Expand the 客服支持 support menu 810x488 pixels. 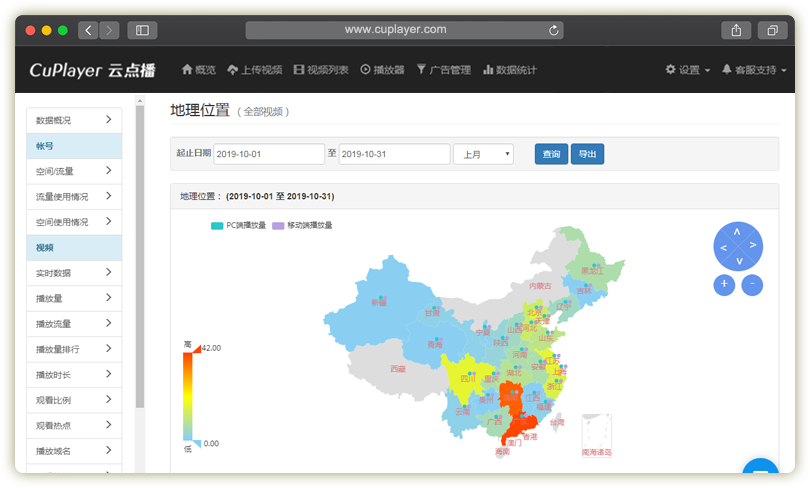point(753,70)
